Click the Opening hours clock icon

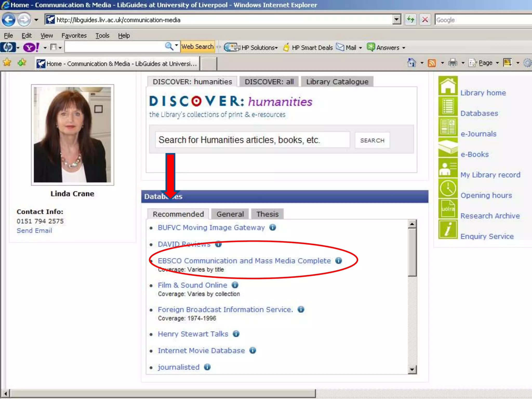tap(448, 188)
